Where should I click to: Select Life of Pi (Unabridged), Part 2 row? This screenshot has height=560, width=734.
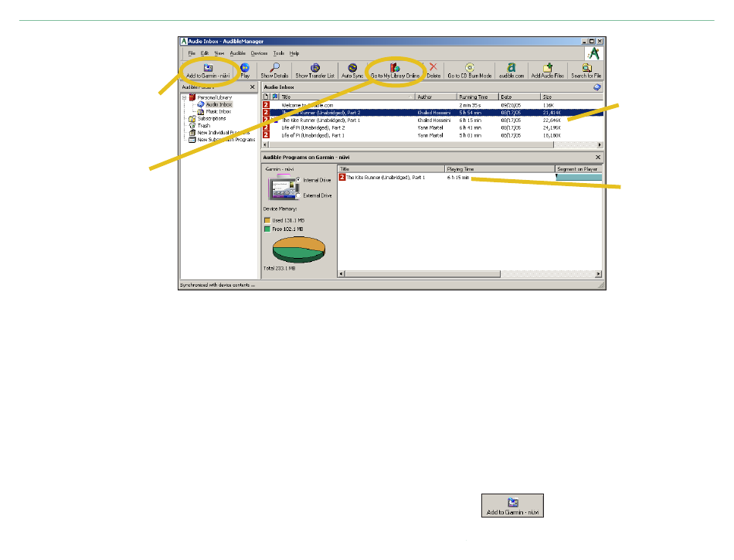coord(433,127)
